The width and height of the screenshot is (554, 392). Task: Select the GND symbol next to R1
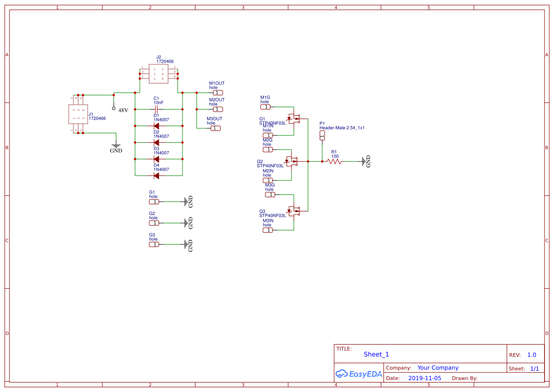[x=364, y=161]
